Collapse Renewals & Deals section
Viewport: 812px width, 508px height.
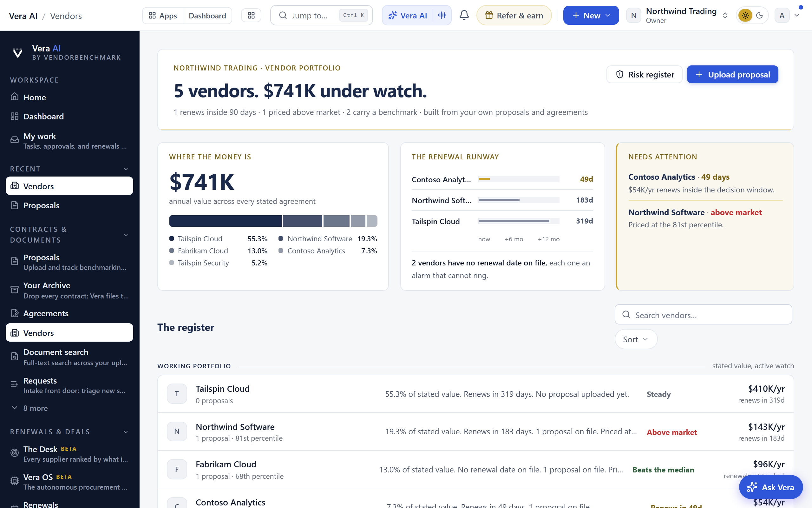click(x=126, y=432)
